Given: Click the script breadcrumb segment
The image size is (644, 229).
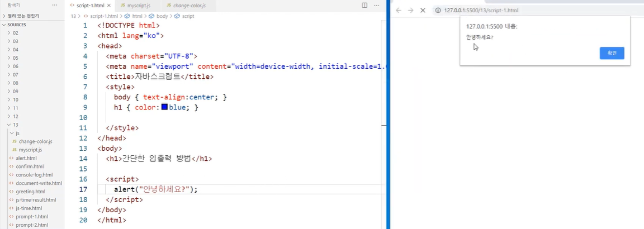Looking at the screenshot, I should [x=184, y=16].
